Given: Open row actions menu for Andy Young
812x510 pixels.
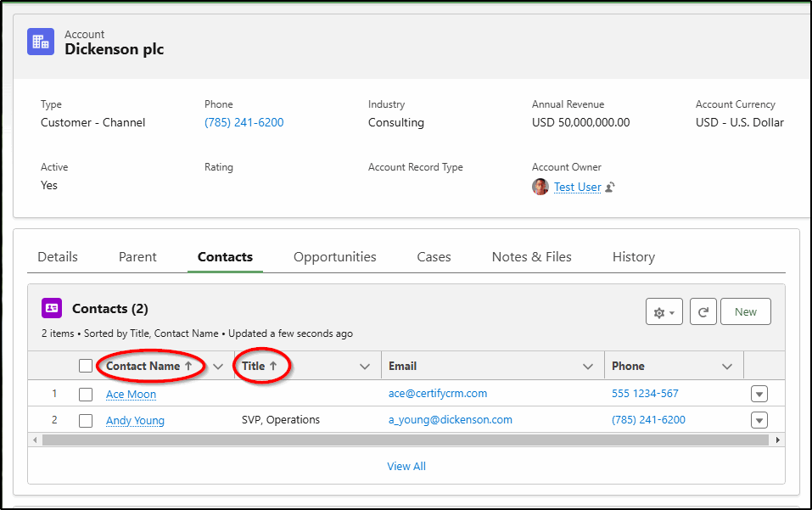Looking at the screenshot, I should [759, 420].
